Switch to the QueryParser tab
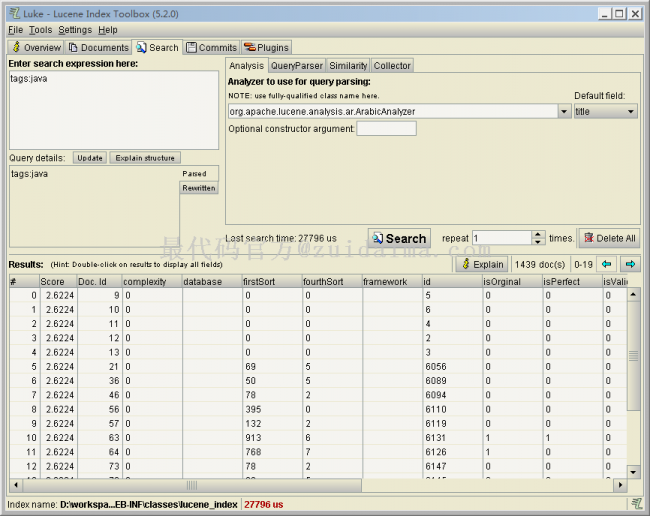This screenshot has width=650, height=516. point(297,66)
